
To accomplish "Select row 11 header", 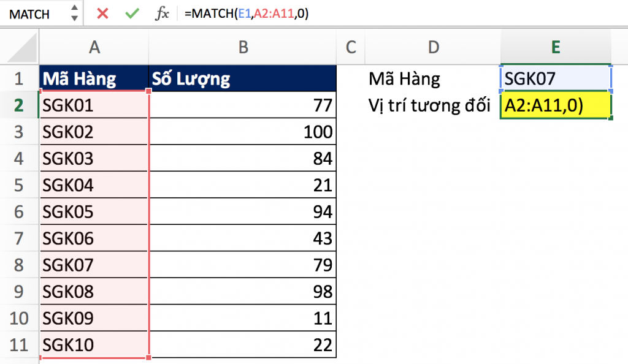I will [x=18, y=345].
